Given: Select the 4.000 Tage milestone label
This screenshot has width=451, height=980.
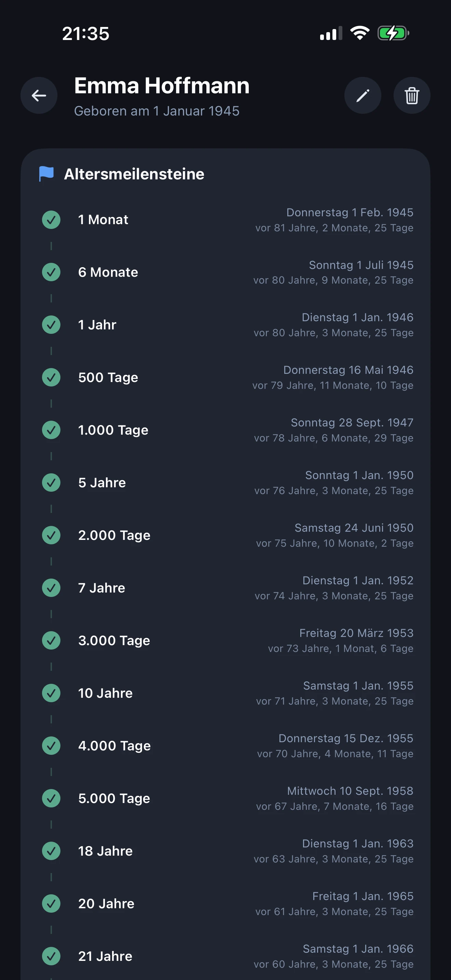Looking at the screenshot, I should pos(114,746).
